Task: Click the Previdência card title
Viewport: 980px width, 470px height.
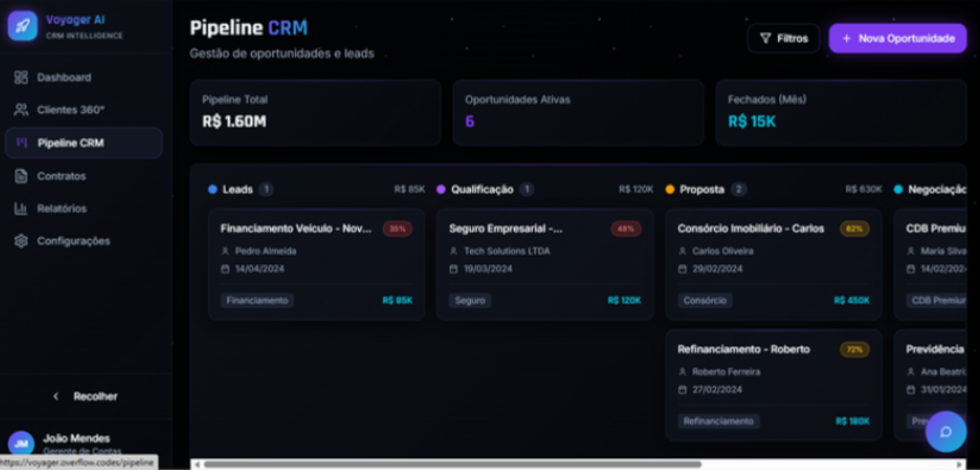Action: (935, 350)
